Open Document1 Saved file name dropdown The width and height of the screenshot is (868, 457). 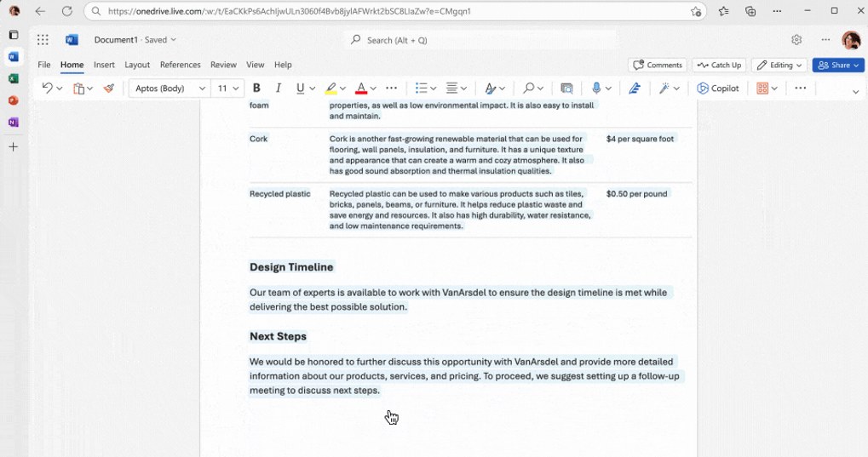(135, 40)
